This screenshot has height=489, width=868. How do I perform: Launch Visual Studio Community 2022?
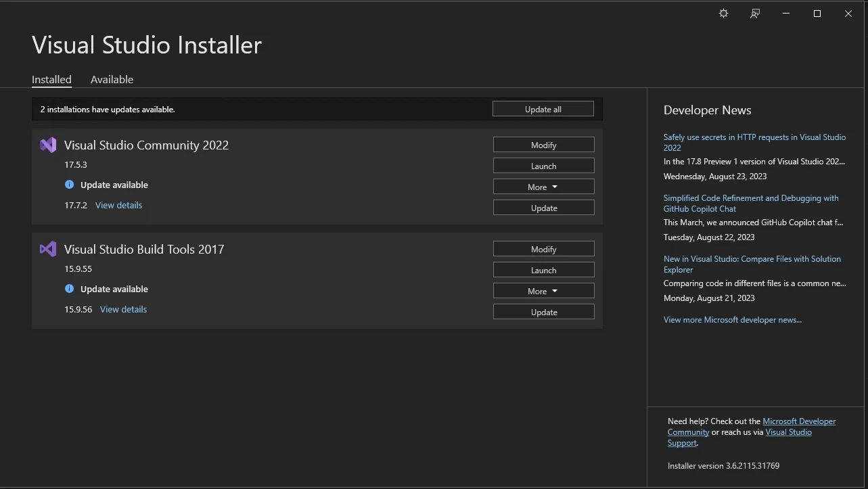543,166
